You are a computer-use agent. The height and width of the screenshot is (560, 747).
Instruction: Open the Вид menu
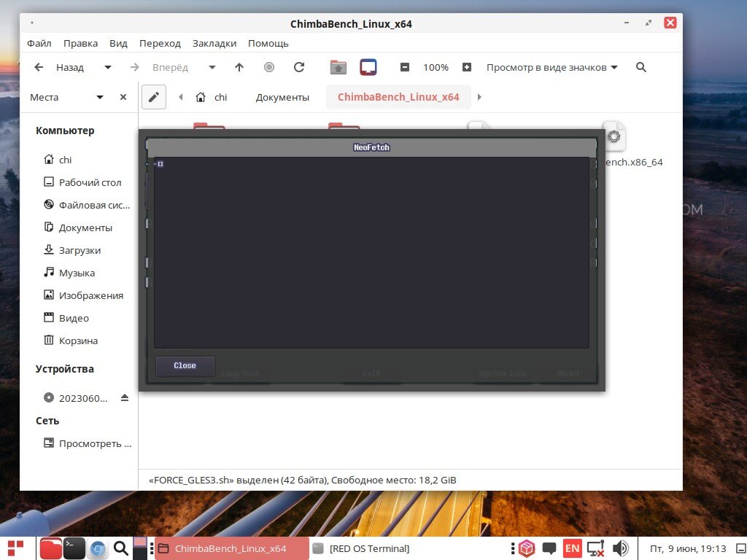[118, 43]
